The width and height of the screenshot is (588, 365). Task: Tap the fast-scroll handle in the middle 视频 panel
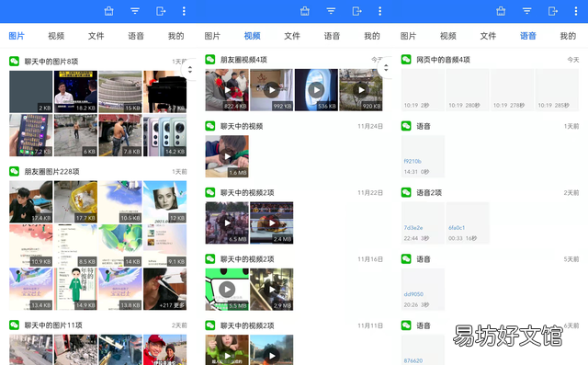point(386,68)
